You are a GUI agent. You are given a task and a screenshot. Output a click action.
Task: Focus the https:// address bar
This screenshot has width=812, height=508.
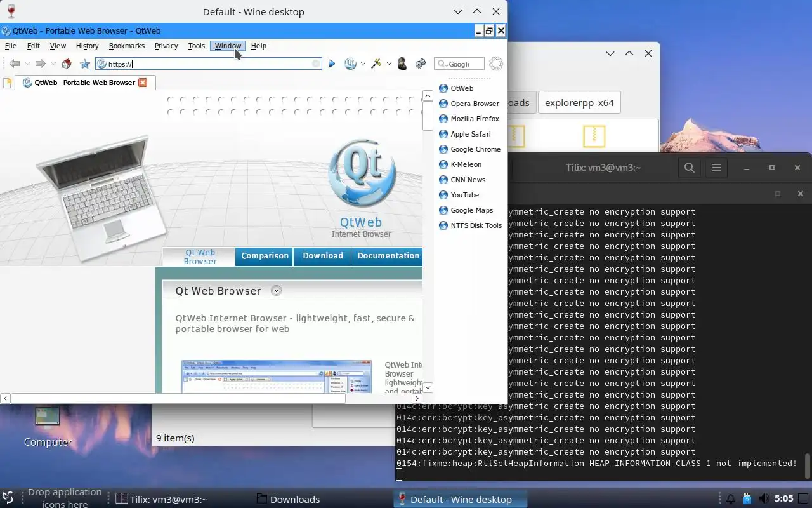point(209,63)
